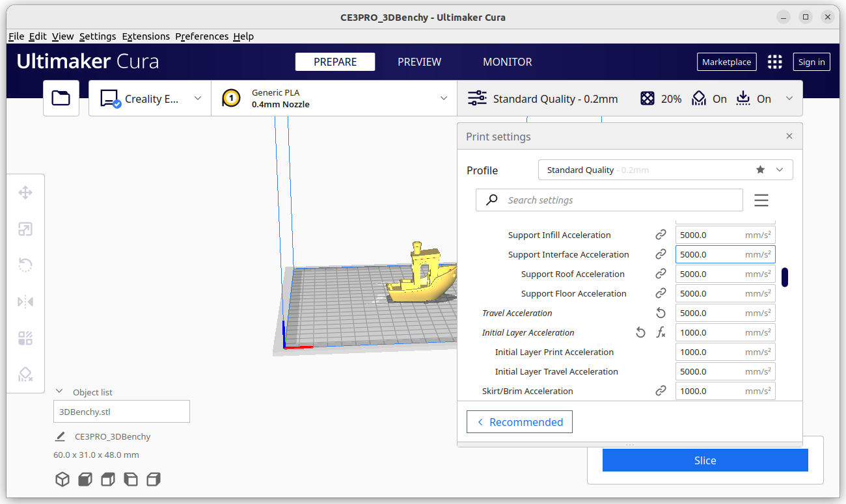Open the Generic PLA material dropdown
846x504 pixels.
[334, 98]
